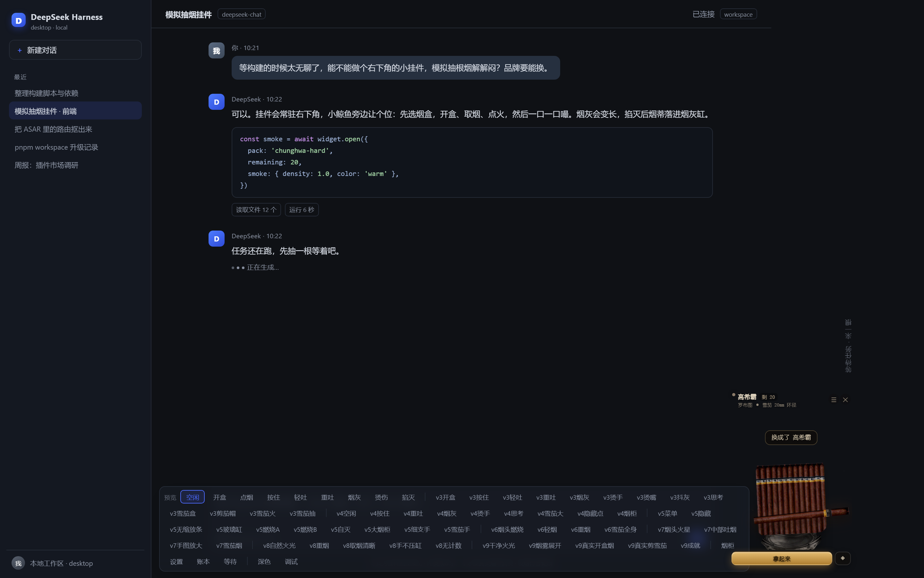This screenshot has height=578, width=924.
Task: Toggle the 调试 debug option
Action: [291, 561]
